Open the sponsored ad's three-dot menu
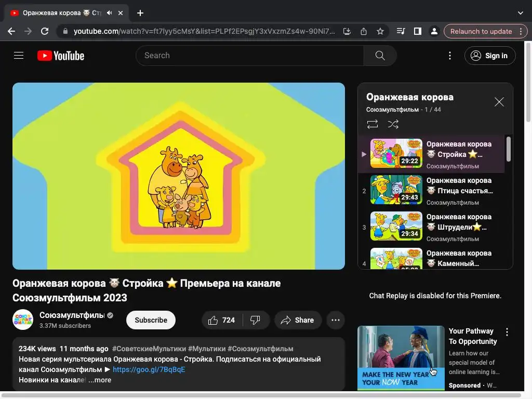 tap(507, 332)
